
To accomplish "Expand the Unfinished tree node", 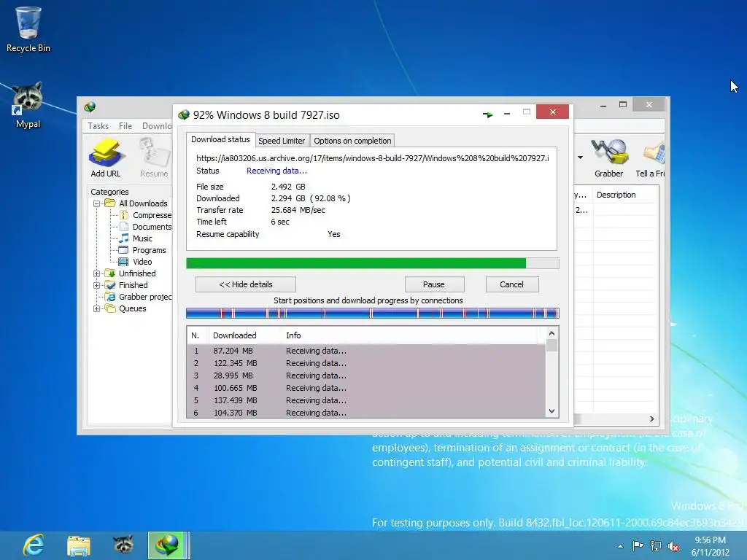I will pyautogui.click(x=97, y=274).
